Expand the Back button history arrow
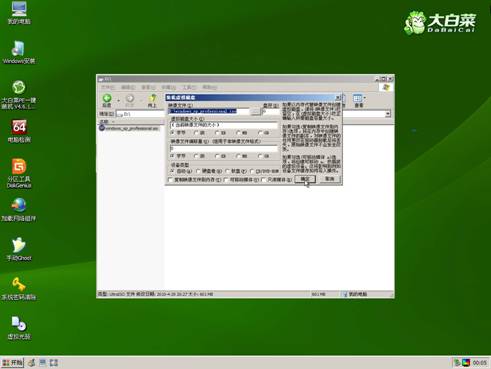 point(118,100)
